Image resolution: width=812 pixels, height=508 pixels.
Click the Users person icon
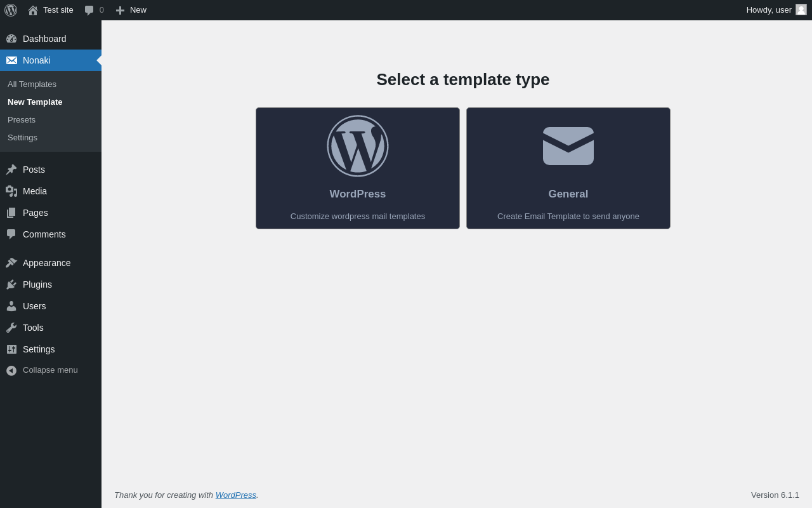click(11, 306)
